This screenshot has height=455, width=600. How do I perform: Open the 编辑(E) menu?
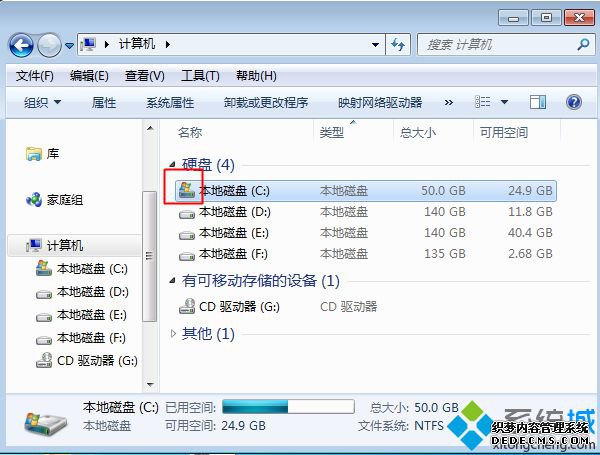89,76
